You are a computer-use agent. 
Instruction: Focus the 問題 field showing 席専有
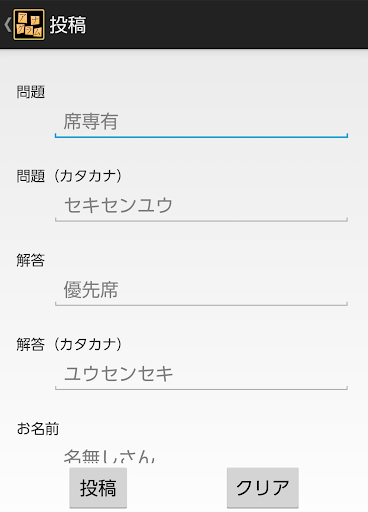pos(201,122)
